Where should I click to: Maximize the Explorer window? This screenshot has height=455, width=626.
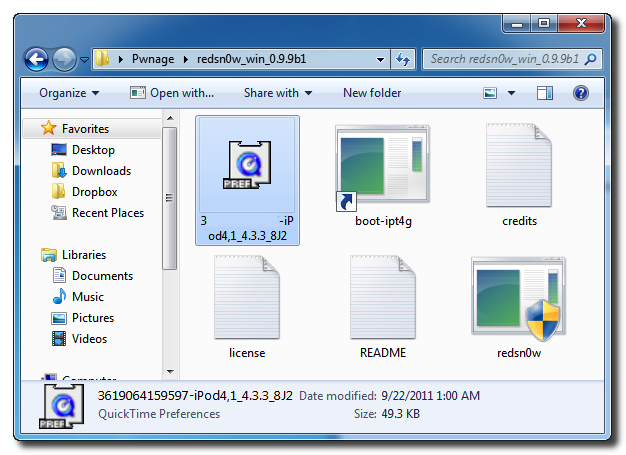pyautogui.click(x=544, y=24)
